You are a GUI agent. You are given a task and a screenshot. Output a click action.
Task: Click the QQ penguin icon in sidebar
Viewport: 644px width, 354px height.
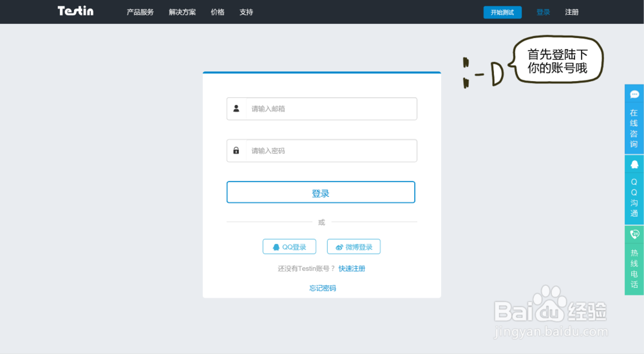pos(634,165)
